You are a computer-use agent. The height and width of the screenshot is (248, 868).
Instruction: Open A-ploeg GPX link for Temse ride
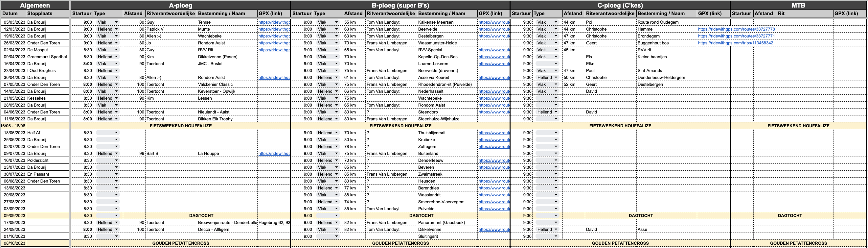(274, 22)
